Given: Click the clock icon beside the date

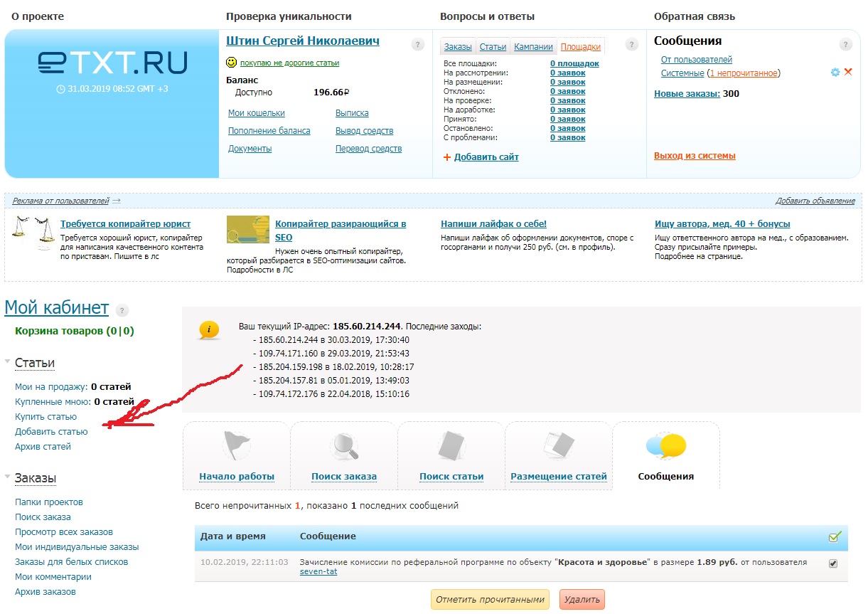Looking at the screenshot, I should [x=60, y=90].
